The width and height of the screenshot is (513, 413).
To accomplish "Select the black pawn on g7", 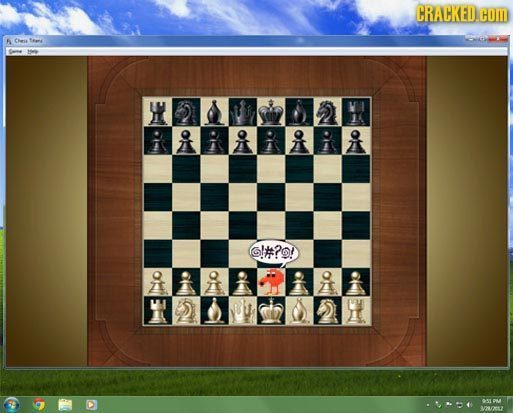I will point(328,141).
